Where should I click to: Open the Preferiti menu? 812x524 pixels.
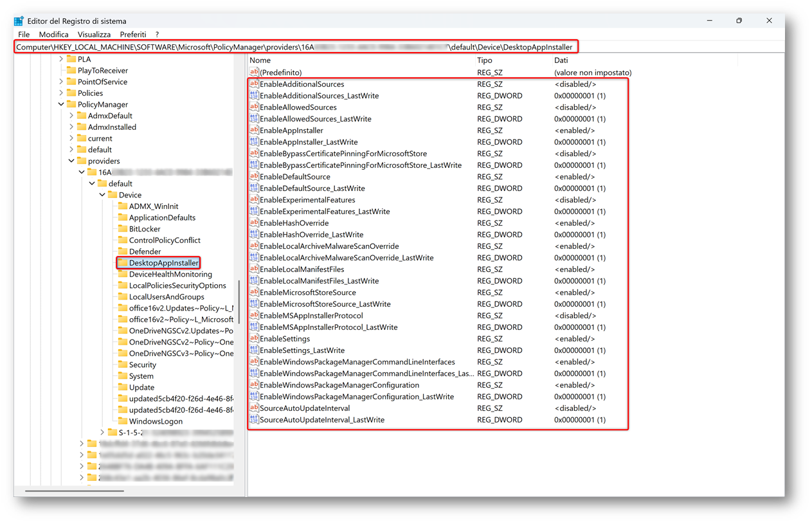(x=133, y=34)
